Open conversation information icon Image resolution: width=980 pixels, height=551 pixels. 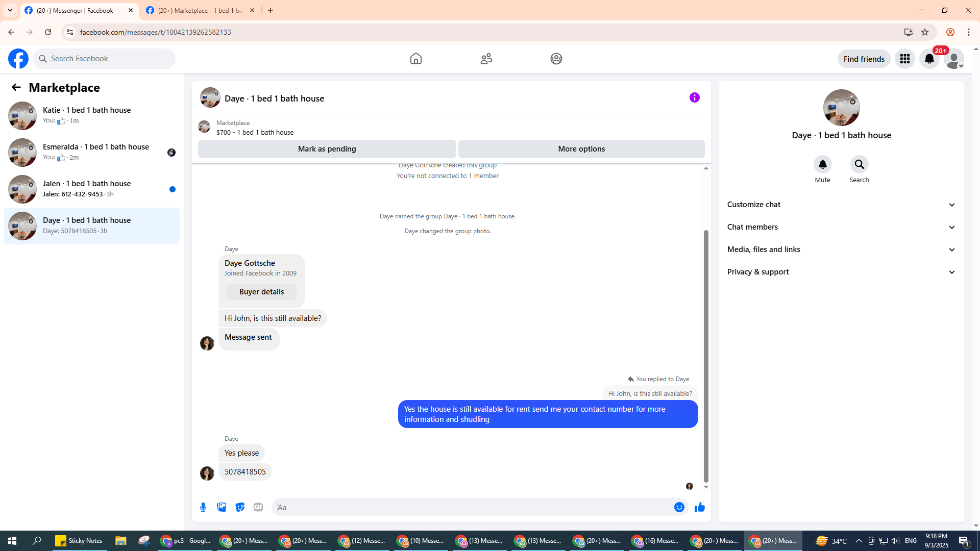695,97
